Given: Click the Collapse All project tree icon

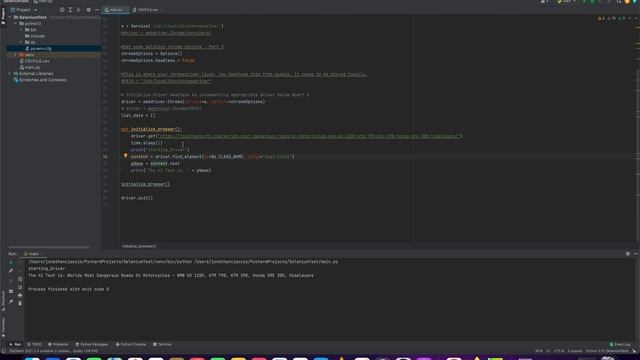Looking at the screenshot, I should click(x=79, y=10).
